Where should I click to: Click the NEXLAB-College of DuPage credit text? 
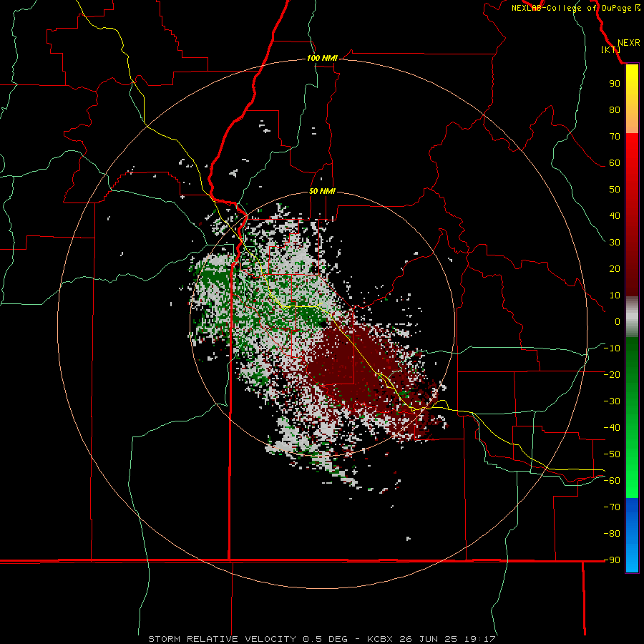click(x=575, y=8)
